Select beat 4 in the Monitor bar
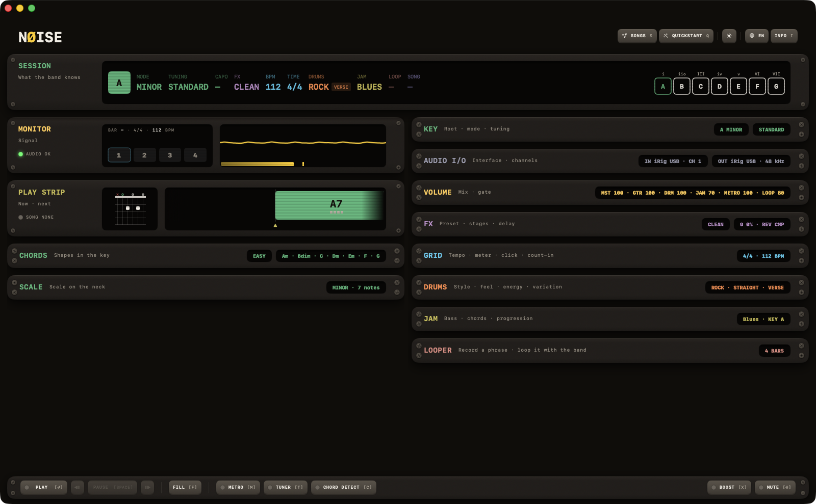 coord(195,155)
